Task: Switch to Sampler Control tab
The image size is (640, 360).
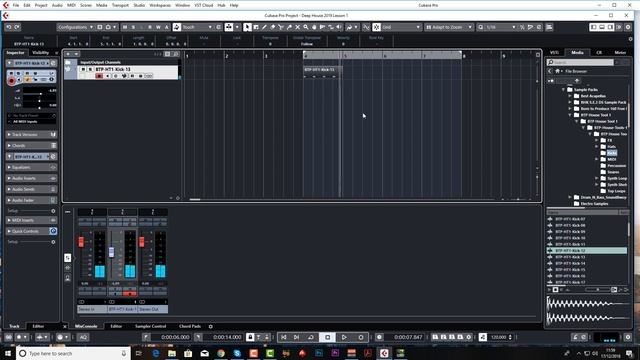Action: [x=150, y=327]
